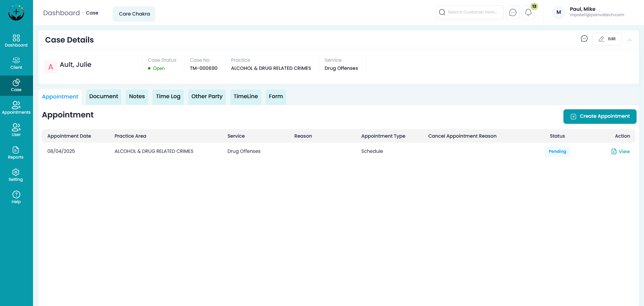Open Reports in the sidebar
The image size is (644, 306).
(x=16, y=153)
